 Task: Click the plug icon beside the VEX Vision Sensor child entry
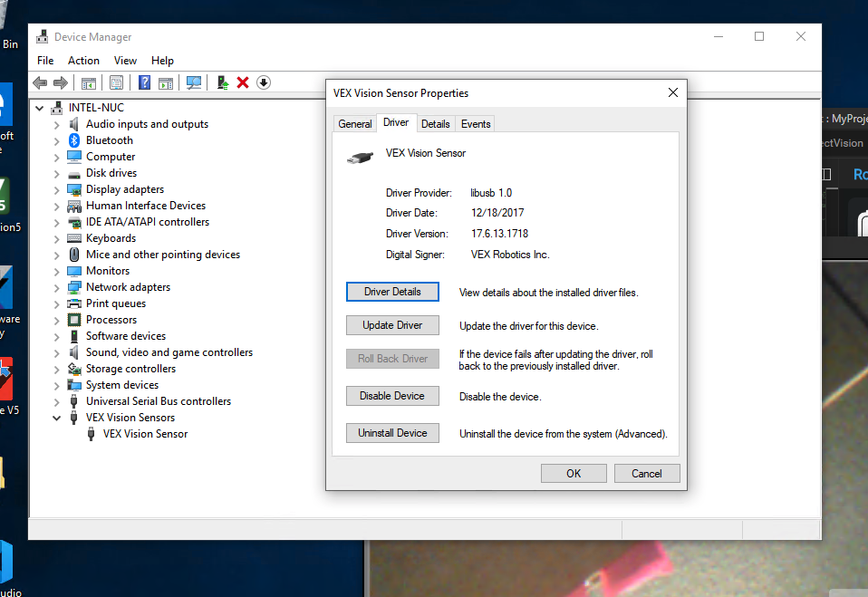92,434
